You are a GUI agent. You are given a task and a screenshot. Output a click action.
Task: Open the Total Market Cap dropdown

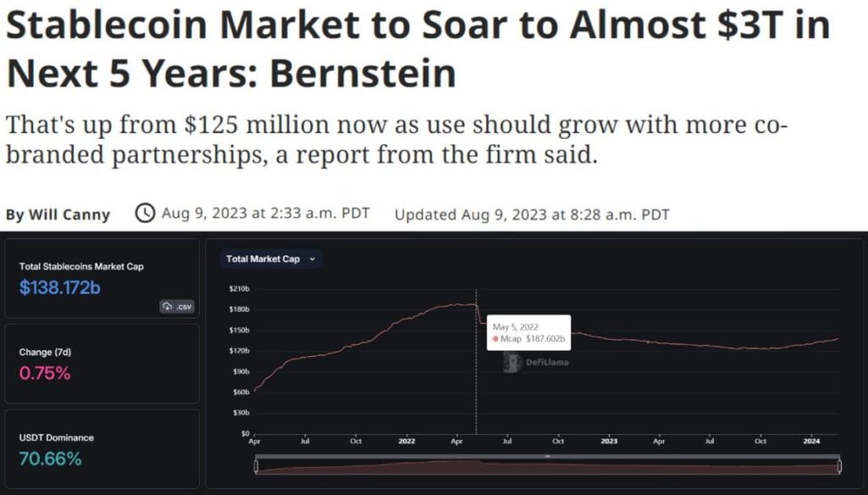270,259
